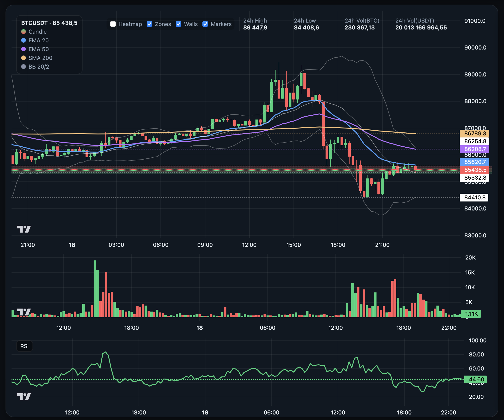This screenshot has height=420, width=504.
Task: Click the purple EMA 50 legend dot
Action: point(24,49)
